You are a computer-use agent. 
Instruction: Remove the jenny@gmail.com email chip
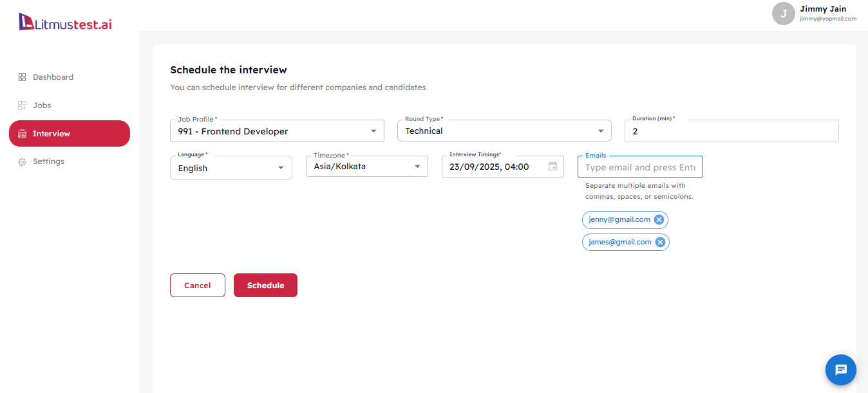(659, 219)
